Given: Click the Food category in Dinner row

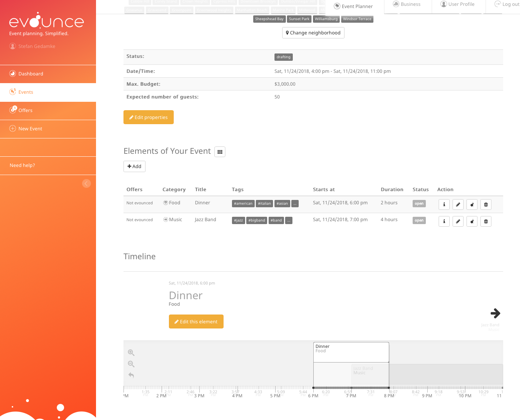Looking at the screenshot, I should [172, 203].
